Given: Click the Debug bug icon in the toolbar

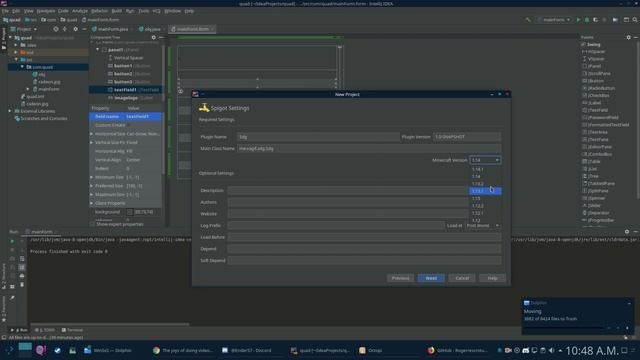Looking at the screenshot, I should tap(587, 20).
